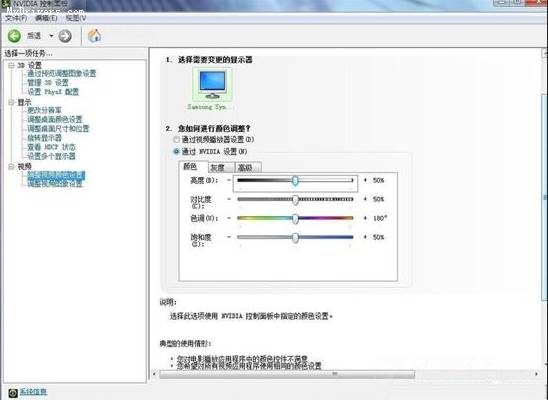Decrease 亮度 with its minus button
548x400 pixels.
point(229,180)
